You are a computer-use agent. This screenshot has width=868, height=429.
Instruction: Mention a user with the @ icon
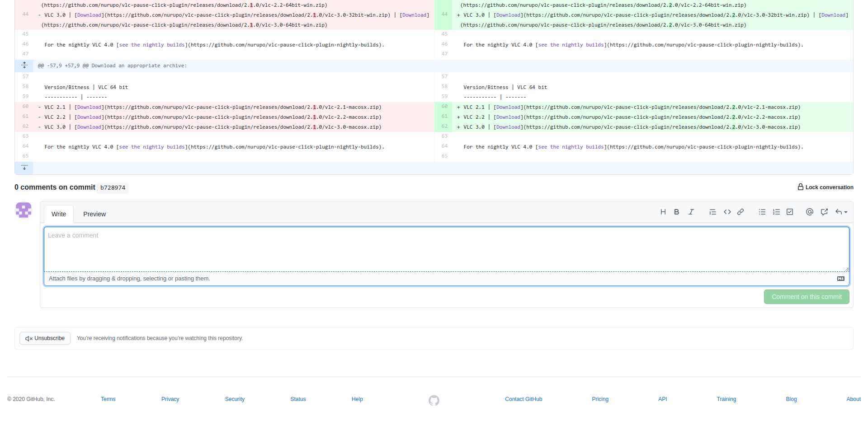point(809,212)
